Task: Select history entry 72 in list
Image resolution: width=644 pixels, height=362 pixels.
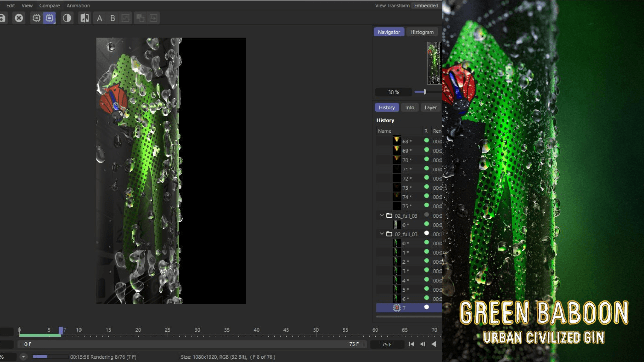Action: 405,179
